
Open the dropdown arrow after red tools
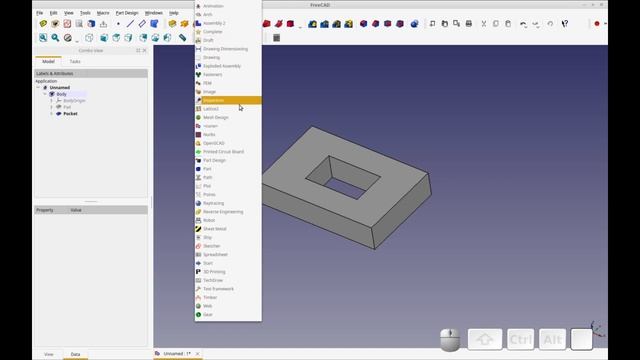pyautogui.click(x=300, y=26)
